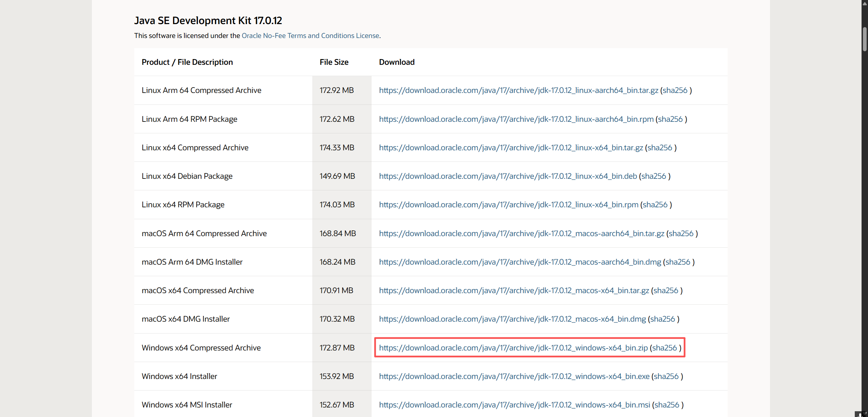This screenshot has height=417, width=868.
Task: Download the Linux x64 RPM file
Action: point(508,205)
